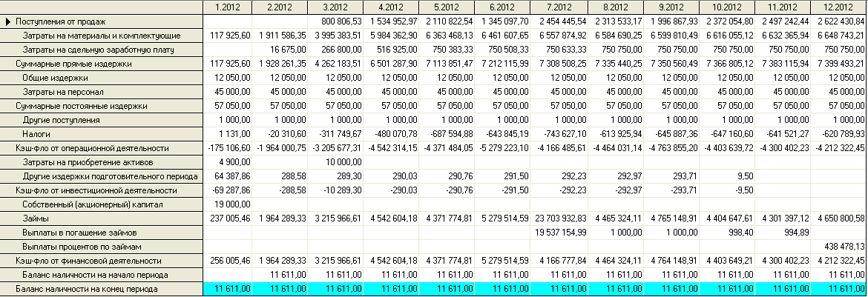Click asset purchase cell 10 000,00

click(335, 163)
